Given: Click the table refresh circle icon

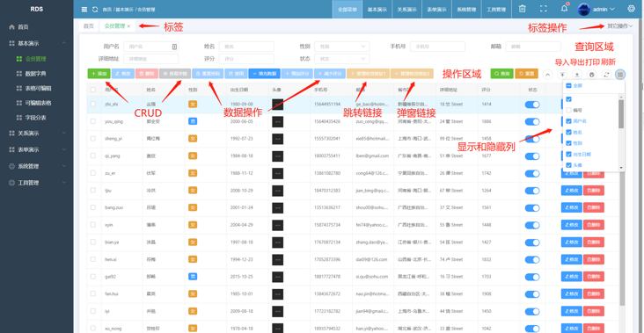Looking at the screenshot, I should (x=606, y=74).
